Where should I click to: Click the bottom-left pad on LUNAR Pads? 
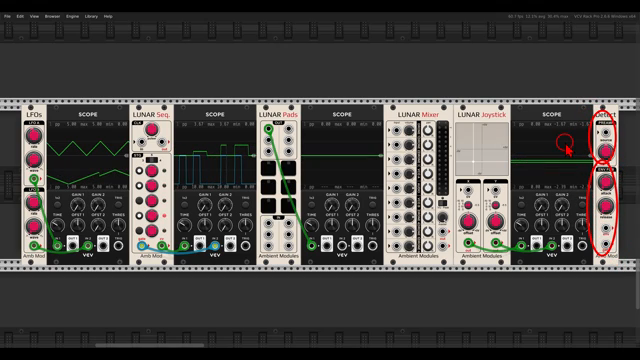click(268, 205)
